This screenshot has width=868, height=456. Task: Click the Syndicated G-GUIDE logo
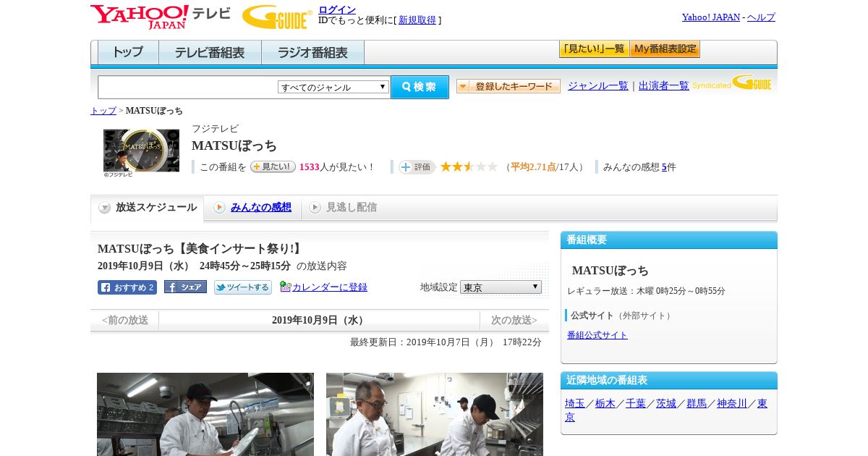[x=732, y=83]
